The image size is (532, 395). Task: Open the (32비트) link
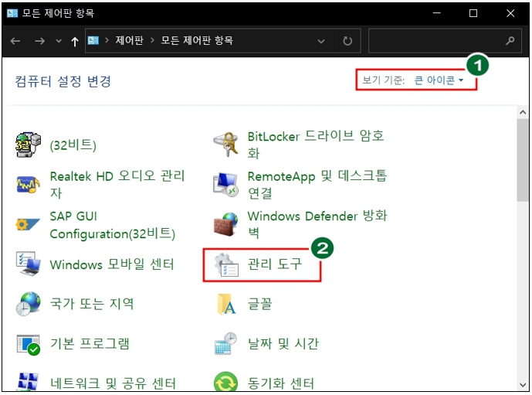point(73,145)
